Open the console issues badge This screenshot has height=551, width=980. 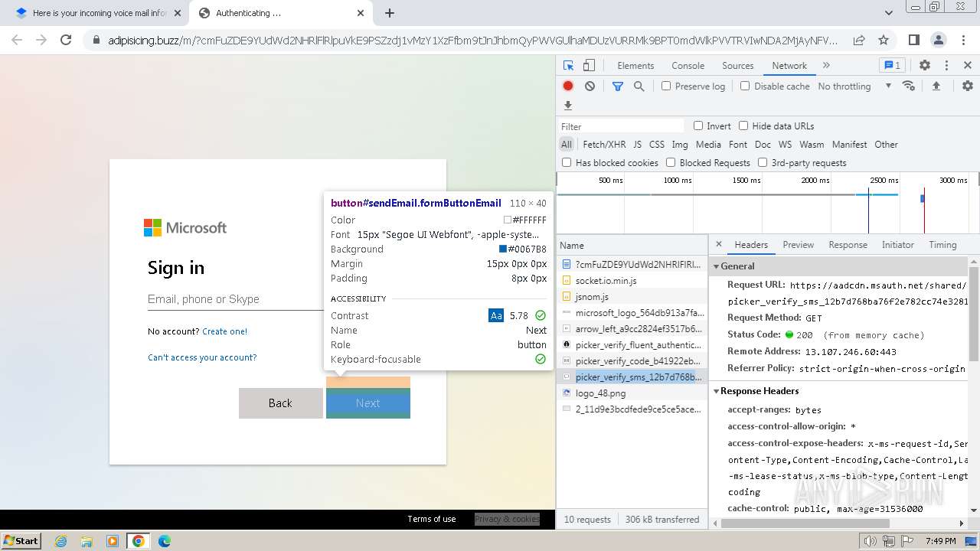tap(892, 66)
